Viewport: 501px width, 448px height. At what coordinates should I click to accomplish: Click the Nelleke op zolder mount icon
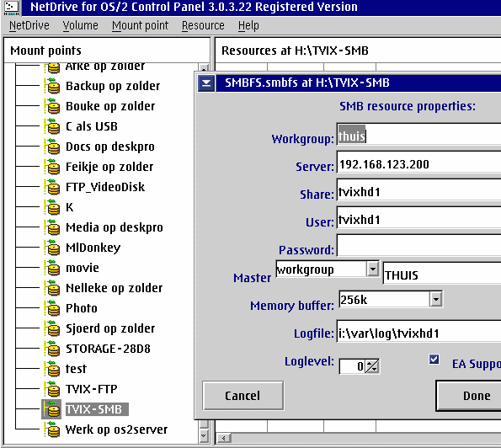coord(52,288)
